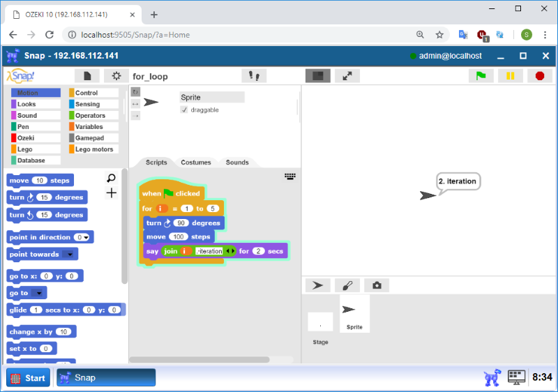The height and width of the screenshot is (392, 558).
Task: Select the Ozeki category
Action: pos(36,138)
